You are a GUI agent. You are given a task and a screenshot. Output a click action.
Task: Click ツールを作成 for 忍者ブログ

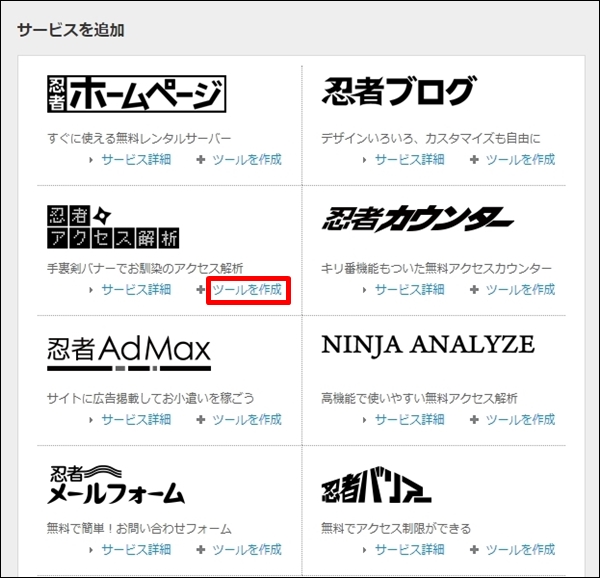tap(520, 160)
